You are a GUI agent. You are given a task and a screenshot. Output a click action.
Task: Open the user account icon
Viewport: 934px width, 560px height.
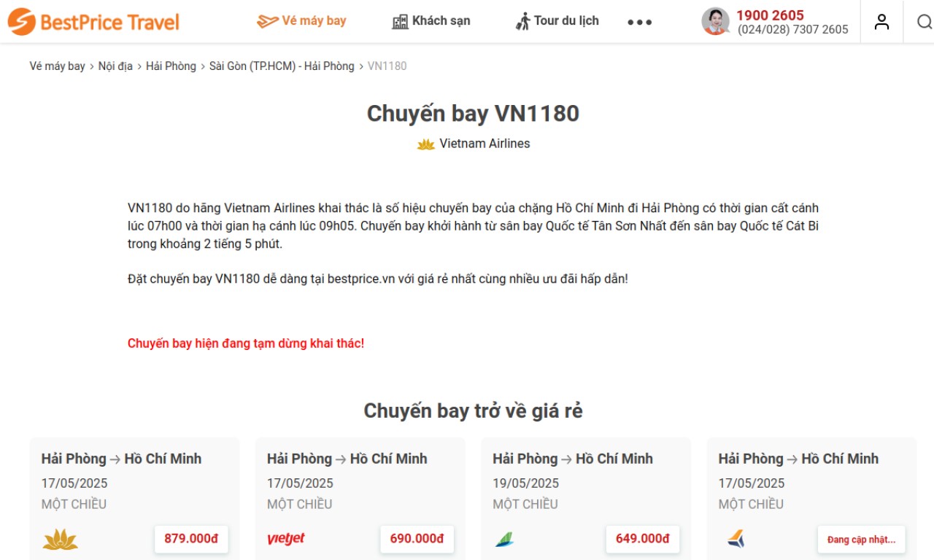pos(882,22)
